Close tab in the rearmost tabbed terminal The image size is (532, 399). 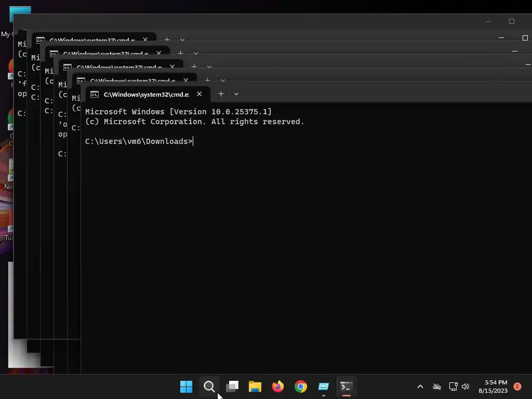(145, 39)
